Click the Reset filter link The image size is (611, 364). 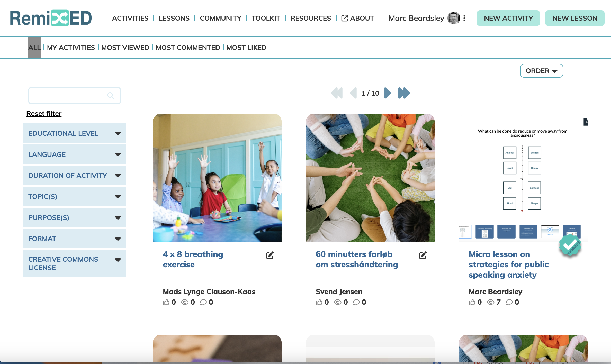coord(44,114)
